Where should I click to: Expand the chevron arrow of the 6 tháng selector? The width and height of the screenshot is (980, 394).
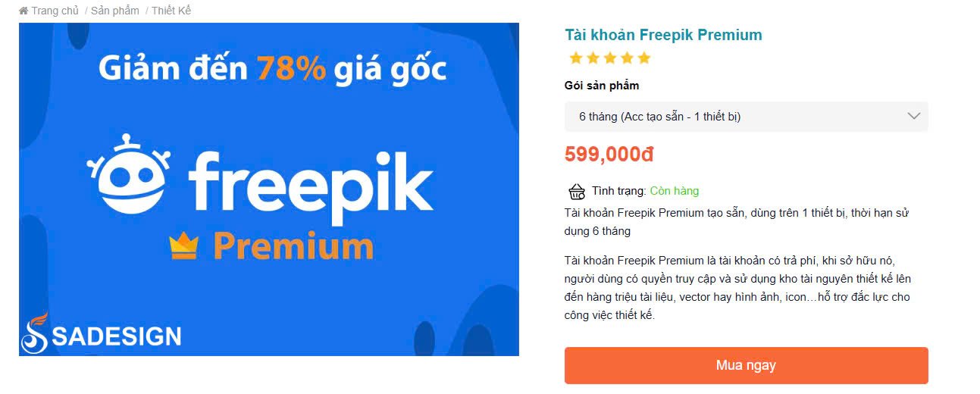point(913,117)
